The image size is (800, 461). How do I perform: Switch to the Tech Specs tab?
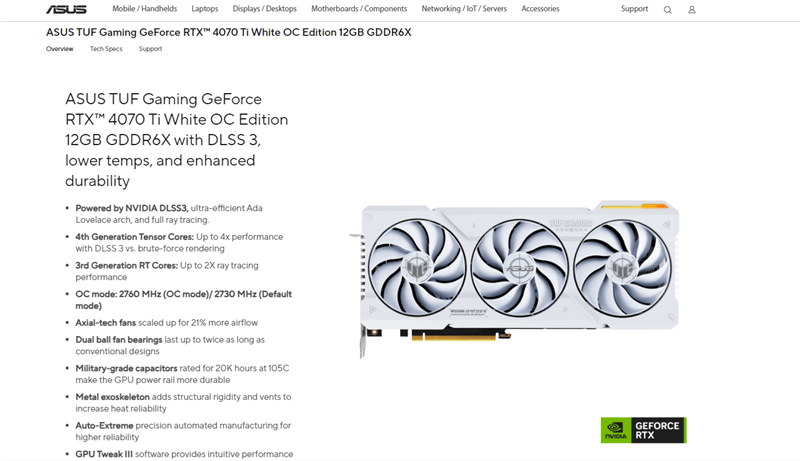click(106, 49)
